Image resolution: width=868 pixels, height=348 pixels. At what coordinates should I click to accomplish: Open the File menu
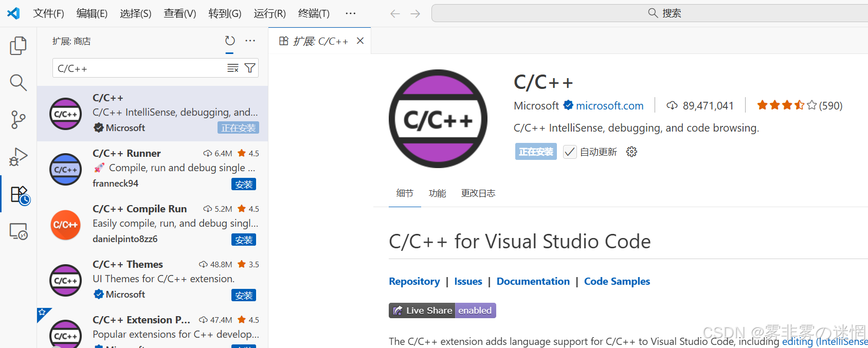click(x=49, y=13)
